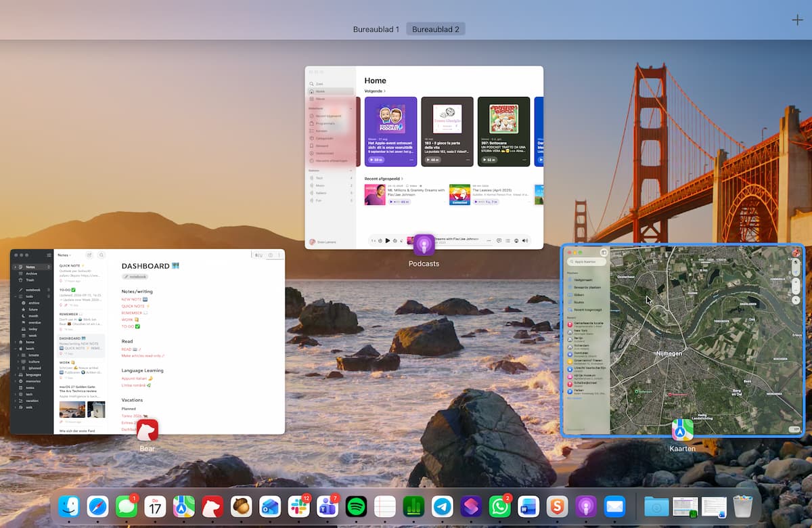Open the Trash in the Dock
812x528 pixels.
[x=742, y=506]
